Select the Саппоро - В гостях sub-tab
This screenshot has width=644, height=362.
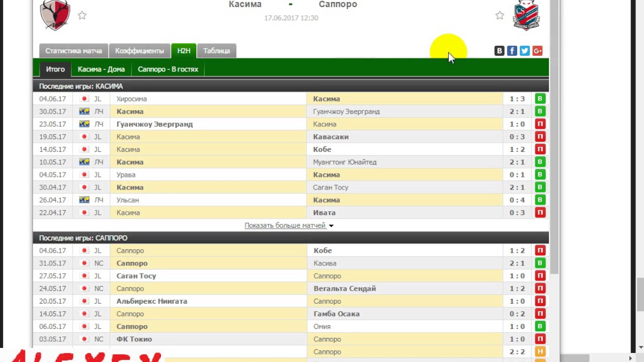point(168,69)
